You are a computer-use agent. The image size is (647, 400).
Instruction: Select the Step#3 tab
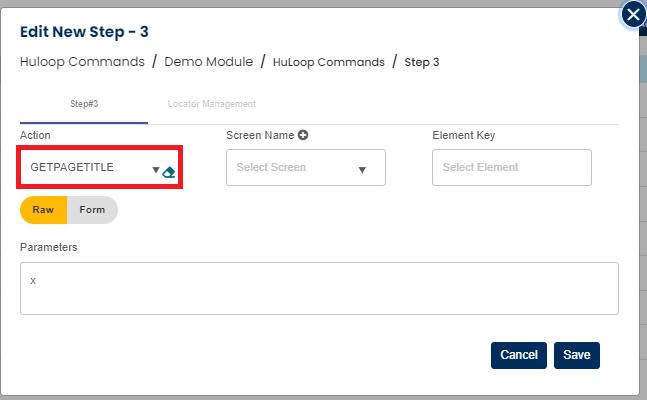coord(83,104)
